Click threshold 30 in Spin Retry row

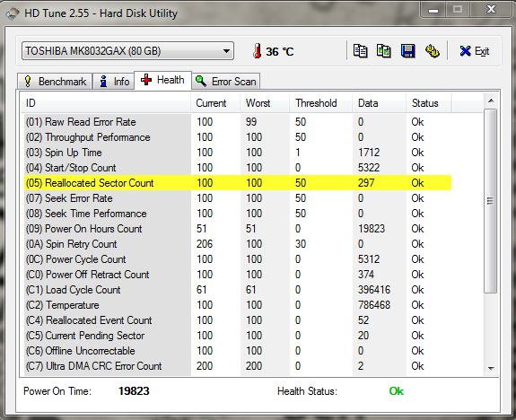click(x=301, y=244)
